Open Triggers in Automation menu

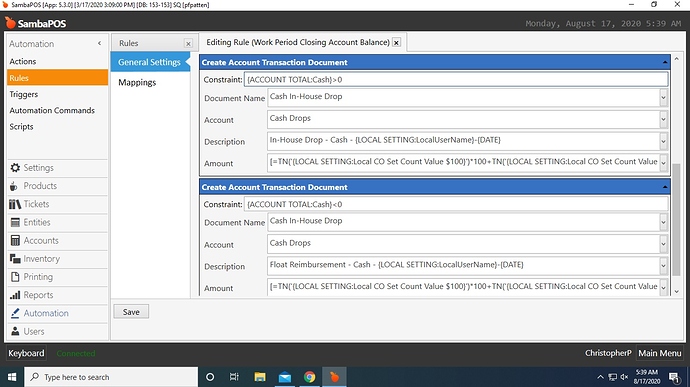pos(24,94)
